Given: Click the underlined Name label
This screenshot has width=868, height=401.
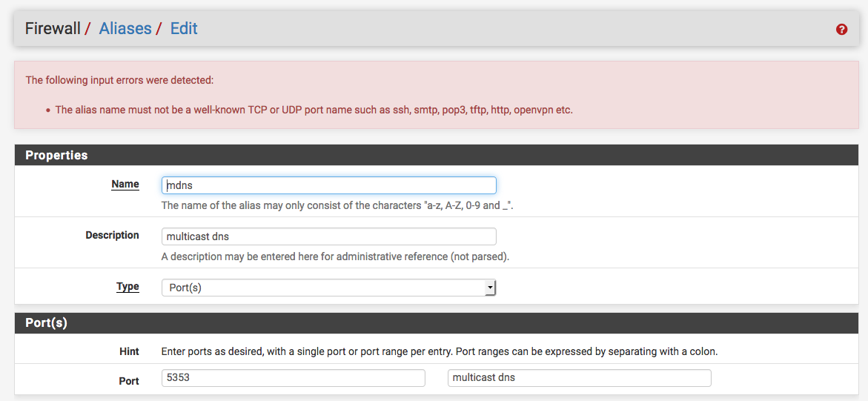Looking at the screenshot, I should pyautogui.click(x=125, y=185).
